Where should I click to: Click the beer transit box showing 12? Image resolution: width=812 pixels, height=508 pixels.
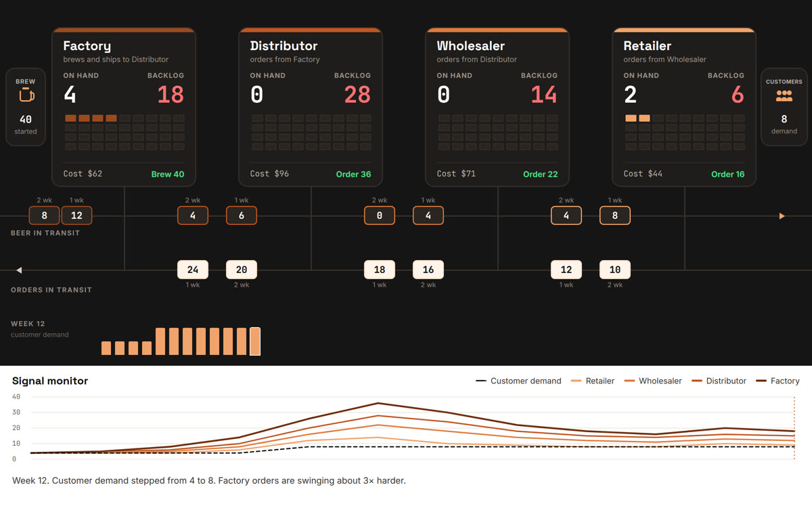76,215
